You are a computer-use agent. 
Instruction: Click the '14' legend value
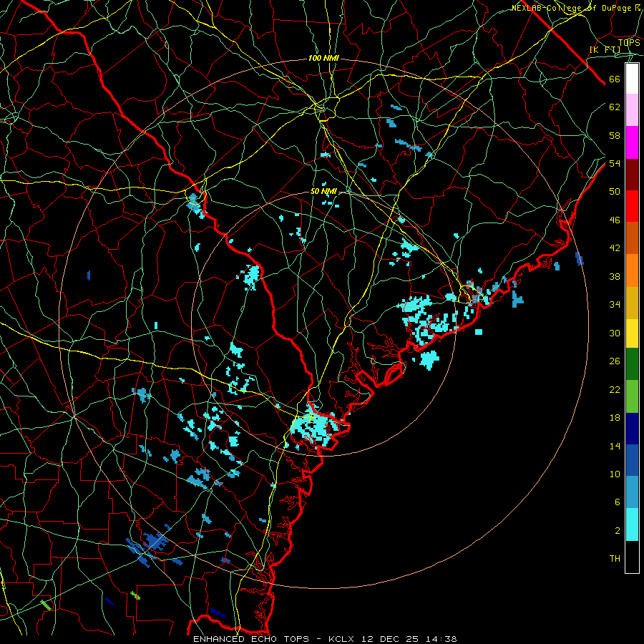click(x=615, y=446)
